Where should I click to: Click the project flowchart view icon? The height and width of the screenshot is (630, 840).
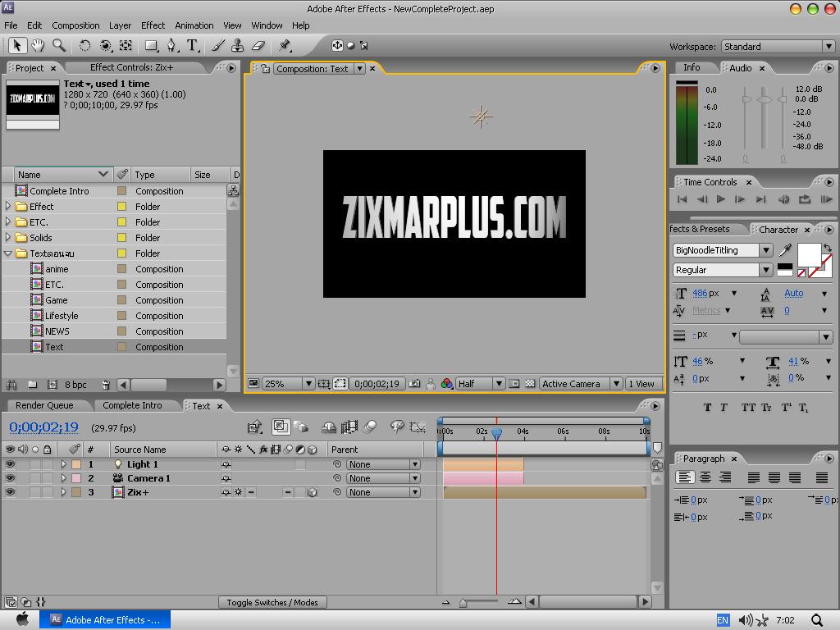(x=233, y=190)
